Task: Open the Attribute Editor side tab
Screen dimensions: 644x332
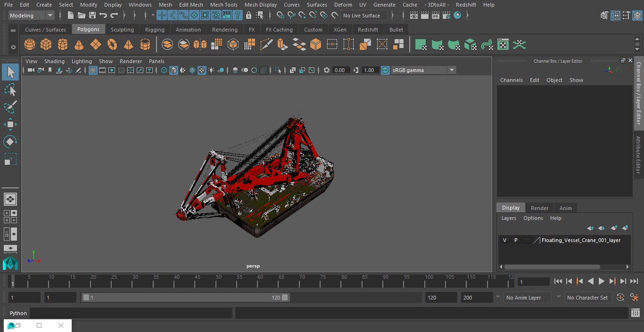Action: [x=639, y=155]
